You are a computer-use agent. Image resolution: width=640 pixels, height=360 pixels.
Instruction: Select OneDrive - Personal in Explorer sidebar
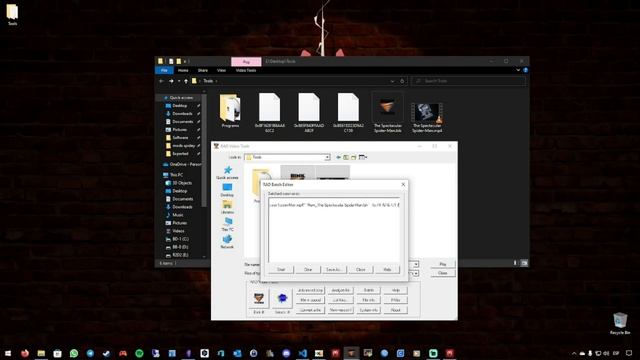click(183, 164)
